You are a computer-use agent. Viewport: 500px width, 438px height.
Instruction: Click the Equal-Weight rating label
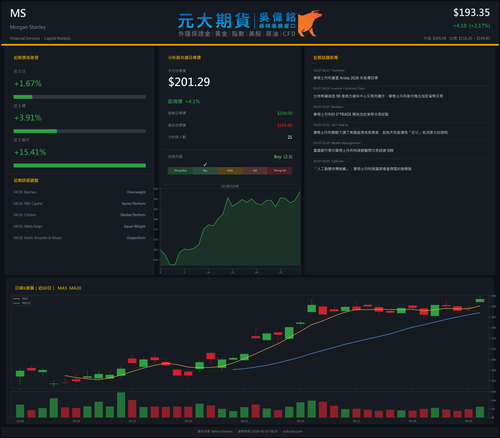[135, 226]
